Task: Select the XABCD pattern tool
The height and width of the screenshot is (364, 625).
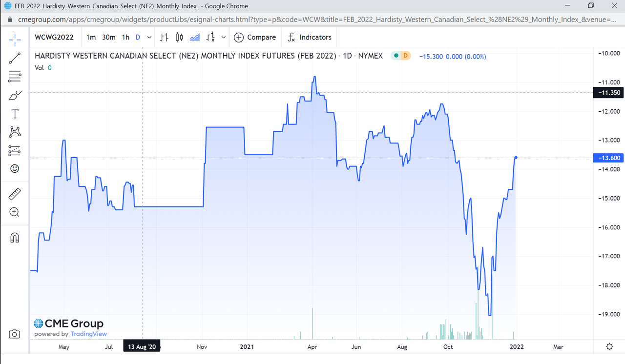Action: [x=15, y=132]
